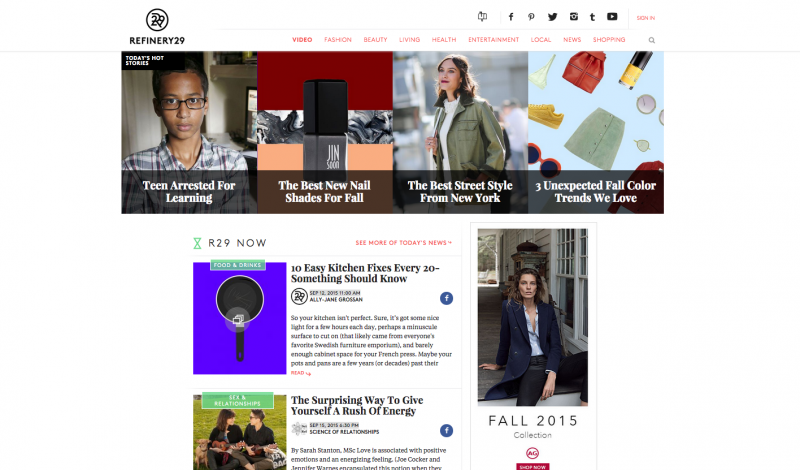
Task: Click Shop Now button in Fall 2015 ad
Action: point(532,466)
